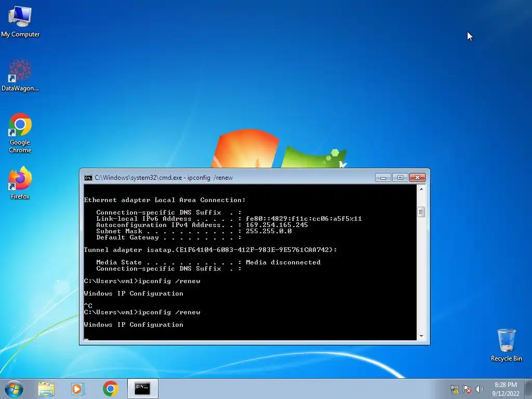Maximize the cmd.exe window
The image size is (532, 399).
tap(400, 178)
